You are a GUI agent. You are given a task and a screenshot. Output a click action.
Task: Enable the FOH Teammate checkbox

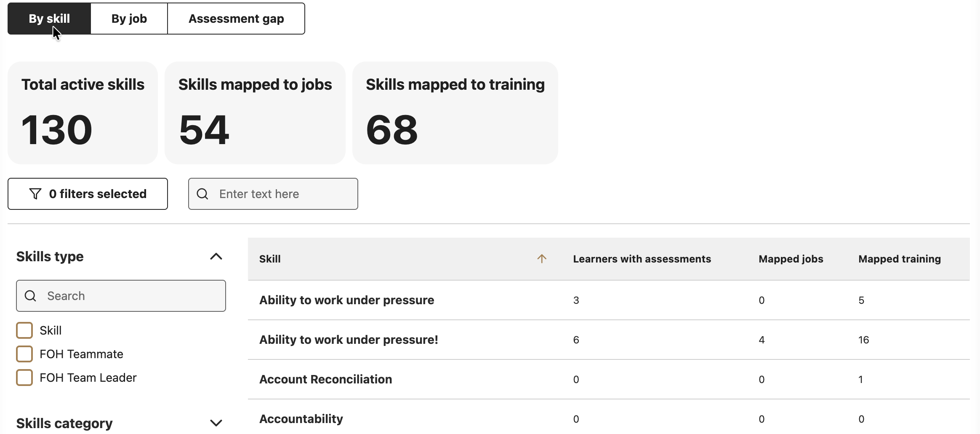tap(24, 354)
